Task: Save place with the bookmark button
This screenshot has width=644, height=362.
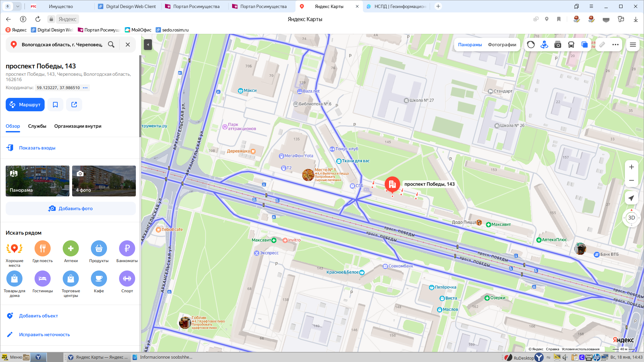Action: pos(55,105)
